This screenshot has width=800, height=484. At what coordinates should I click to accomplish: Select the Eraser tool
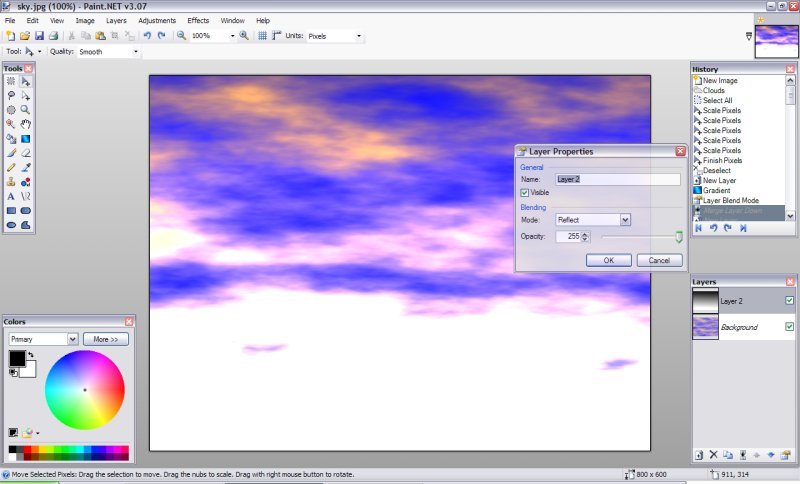click(26, 153)
